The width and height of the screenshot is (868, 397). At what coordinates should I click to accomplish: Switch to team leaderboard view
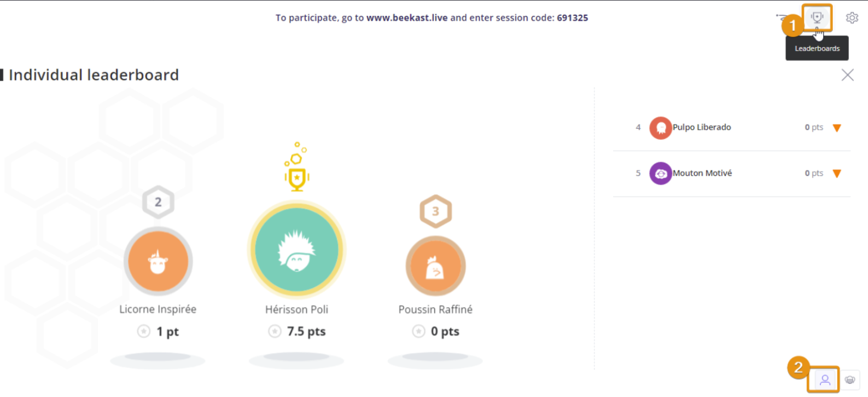tap(849, 379)
